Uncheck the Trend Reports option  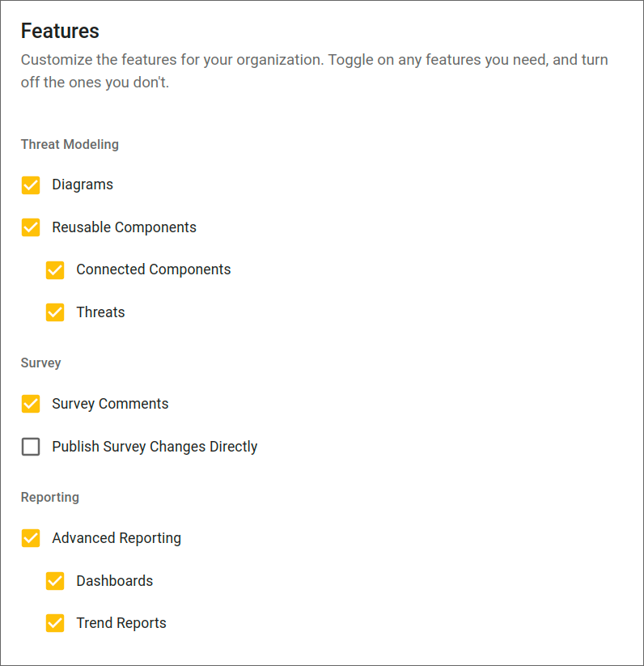click(x=55, y=622)
